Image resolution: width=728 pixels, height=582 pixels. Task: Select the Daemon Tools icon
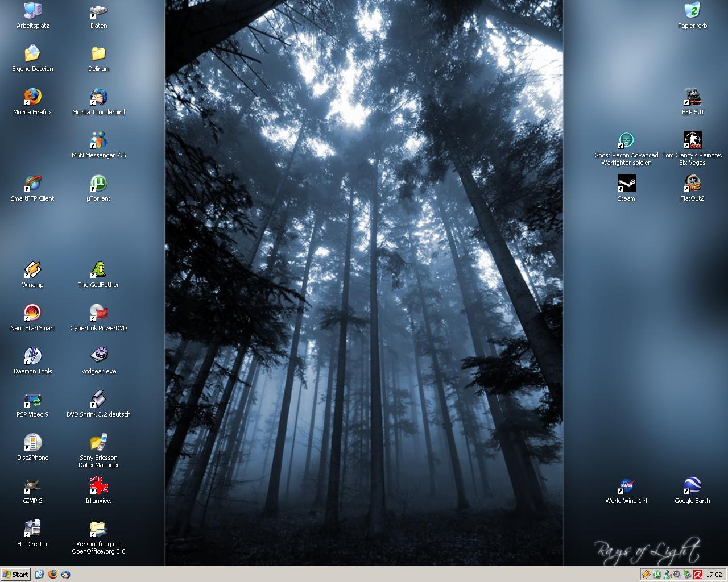coord(32,357)
